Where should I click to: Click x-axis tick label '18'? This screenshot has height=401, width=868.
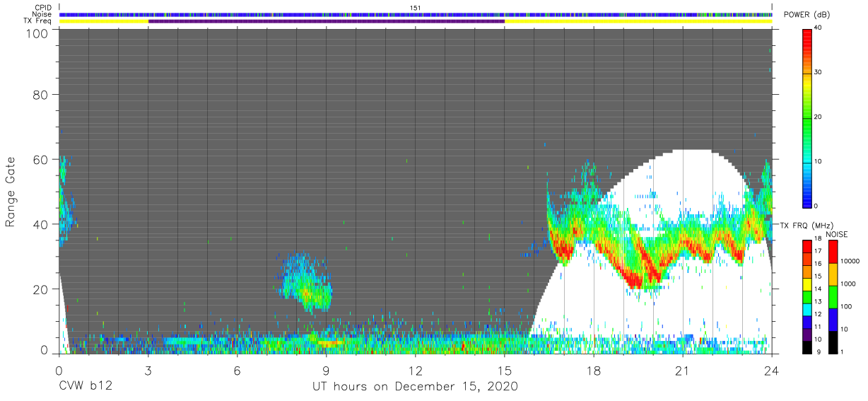[x=593, y=371]
